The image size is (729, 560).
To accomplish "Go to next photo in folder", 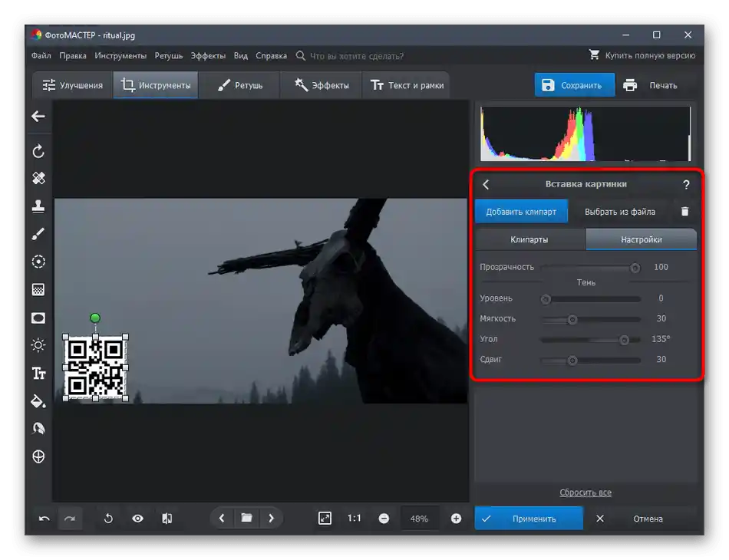I will [272, 519].
